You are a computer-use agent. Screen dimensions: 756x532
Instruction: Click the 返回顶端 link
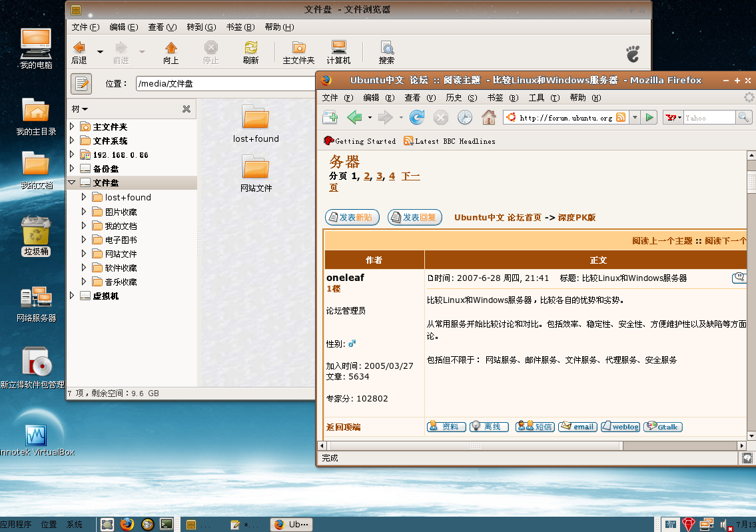click(x=343, y=427)
